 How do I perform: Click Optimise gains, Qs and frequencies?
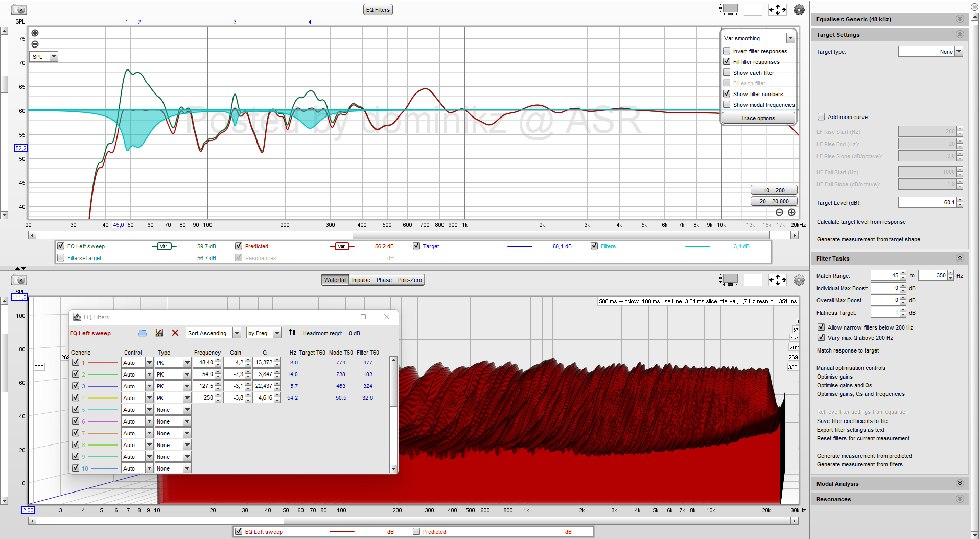click(x=860, y=394)
